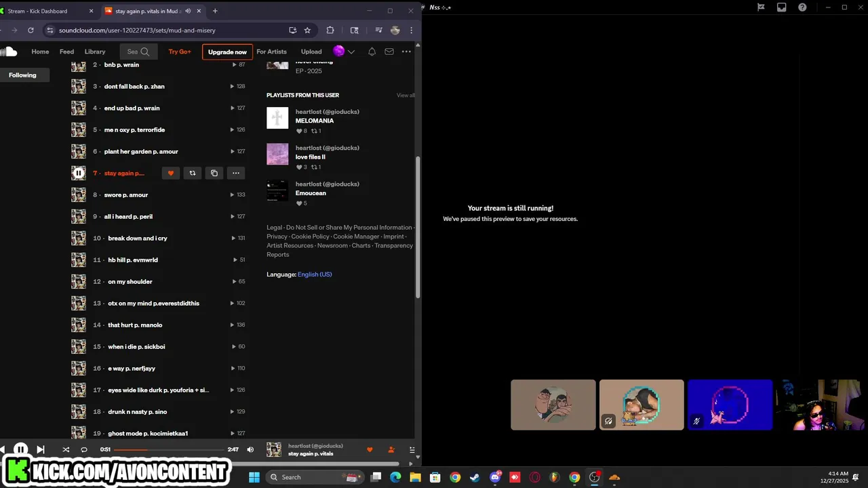Viewport: 868px width, 488px height.
Task: Toggle follow artist icon in player bar
Action: [391, 449]
